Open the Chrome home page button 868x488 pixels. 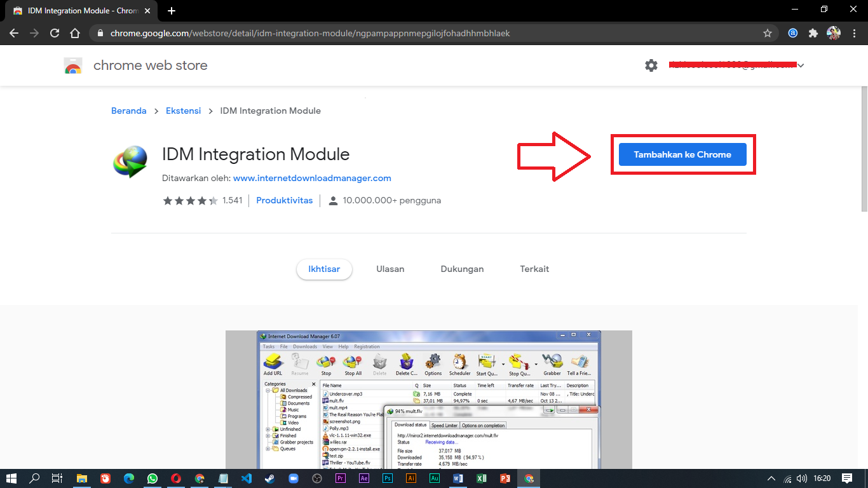(x=75, y=33)
